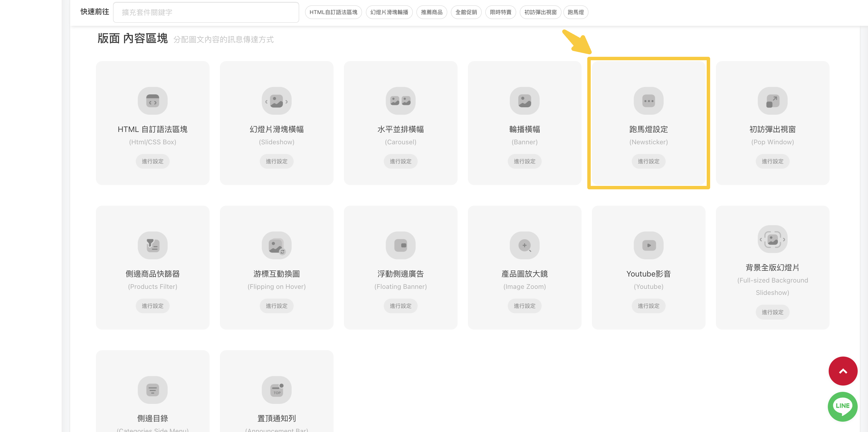Select the 限時特賣 quick tag
868x432 pixels.
(x=500, y=12)
